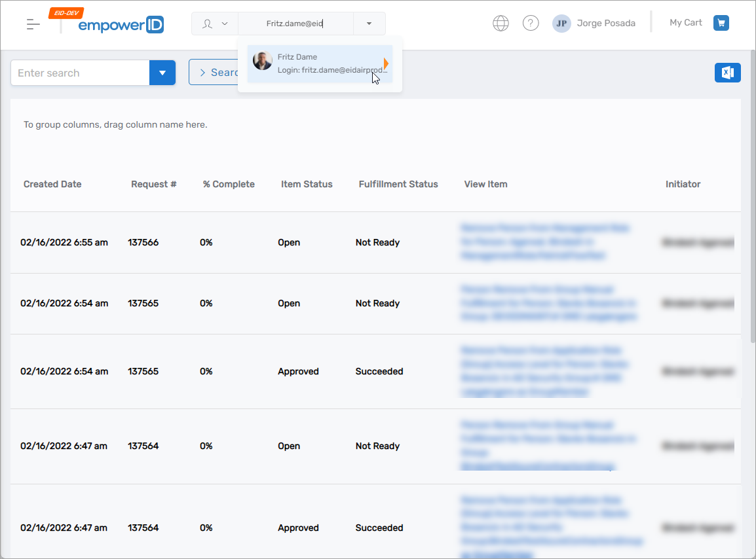Export the grid to Excel
The height and width of the screenshot is (559, 756).
coord(727,73)
